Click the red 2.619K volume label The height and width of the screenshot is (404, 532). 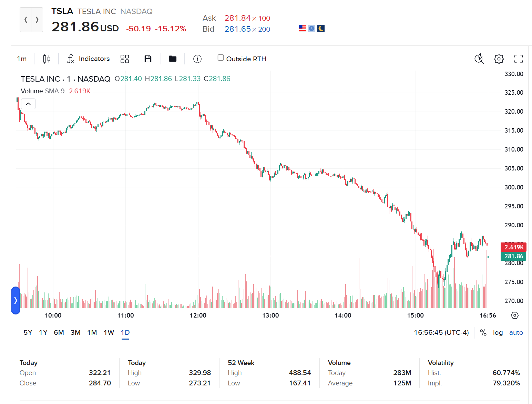514,247
